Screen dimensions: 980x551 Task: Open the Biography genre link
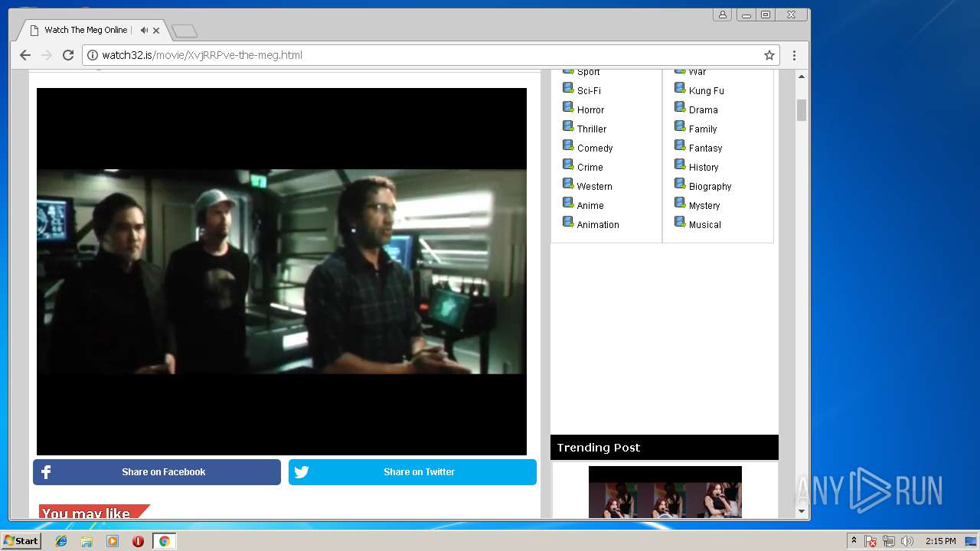click(x=710, y=187)
